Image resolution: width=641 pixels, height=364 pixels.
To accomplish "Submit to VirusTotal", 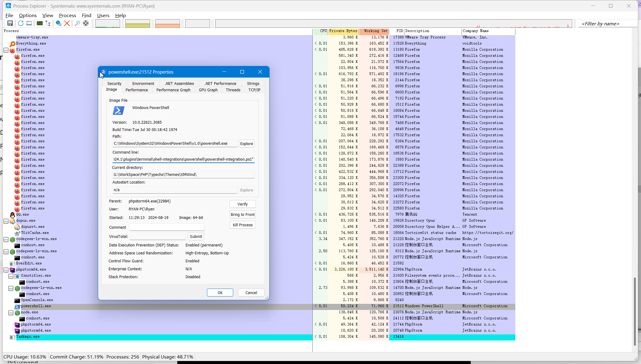I will tap(196, 236).
